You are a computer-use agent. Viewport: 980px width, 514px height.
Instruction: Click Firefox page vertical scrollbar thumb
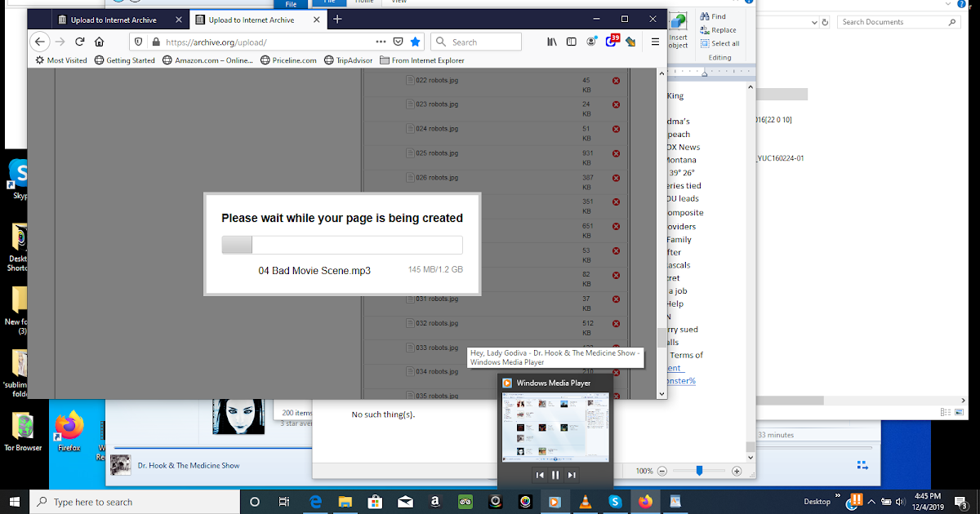click(x=661, y=338)
